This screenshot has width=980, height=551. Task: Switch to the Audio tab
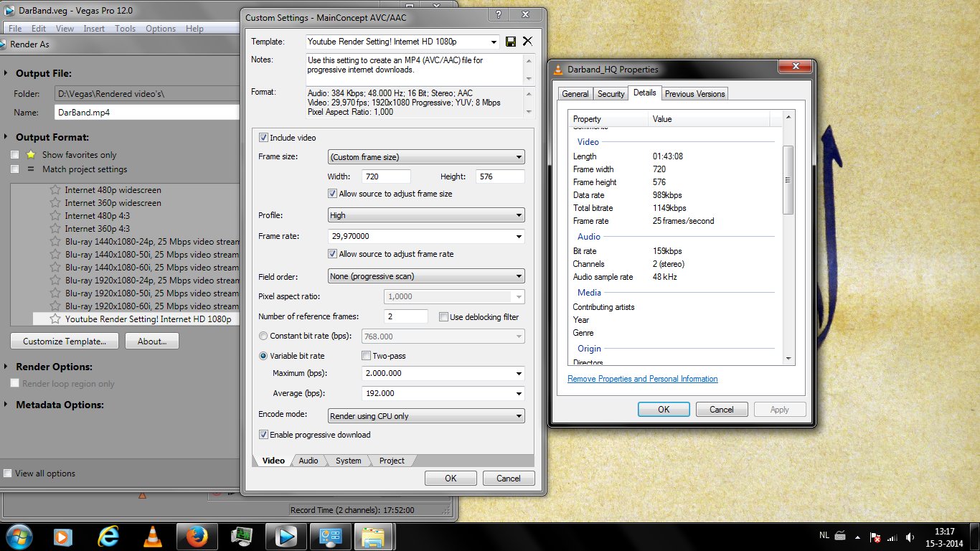tap(308, 461)
